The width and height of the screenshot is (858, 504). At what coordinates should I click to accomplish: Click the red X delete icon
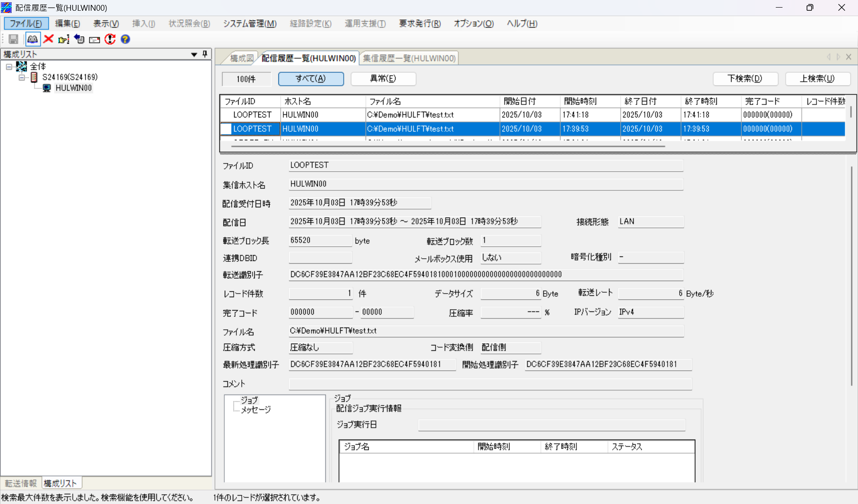(48, 39)
